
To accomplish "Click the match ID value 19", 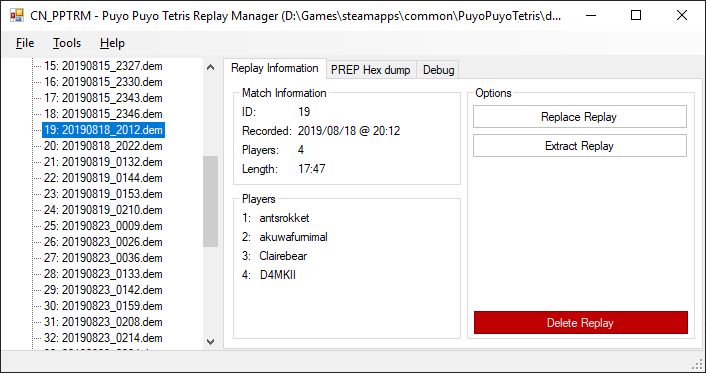I will coord(304,112).
